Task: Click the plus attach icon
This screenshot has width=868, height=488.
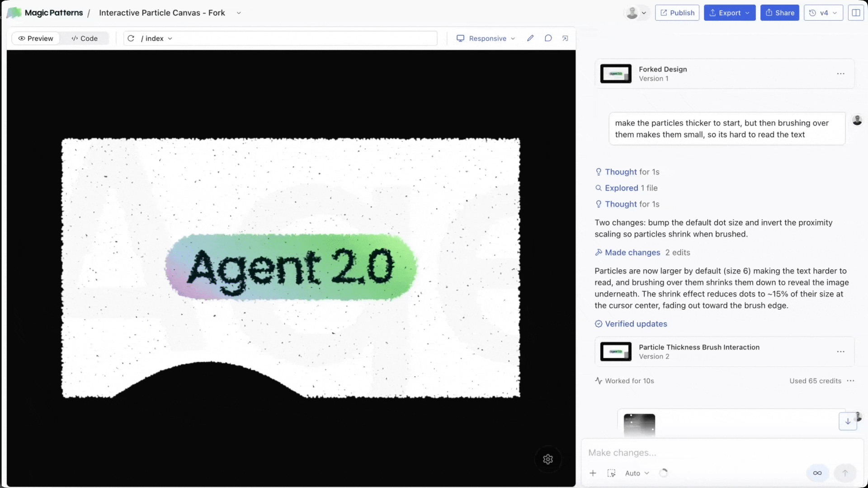Action: (x=593, y=473)
